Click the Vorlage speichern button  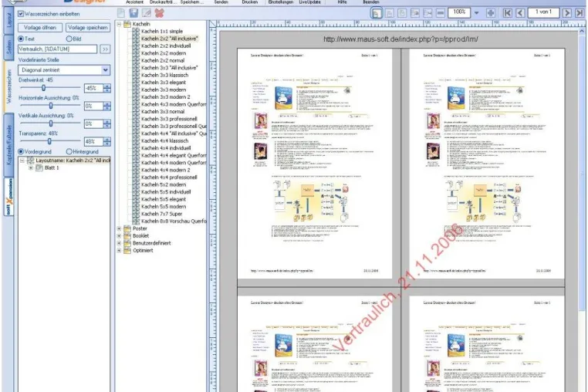click(x=88, y=27)
